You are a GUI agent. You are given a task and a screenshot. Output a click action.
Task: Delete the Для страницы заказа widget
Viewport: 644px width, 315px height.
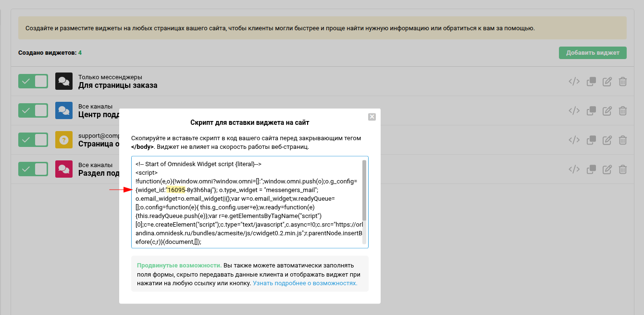tap(622, 82)
